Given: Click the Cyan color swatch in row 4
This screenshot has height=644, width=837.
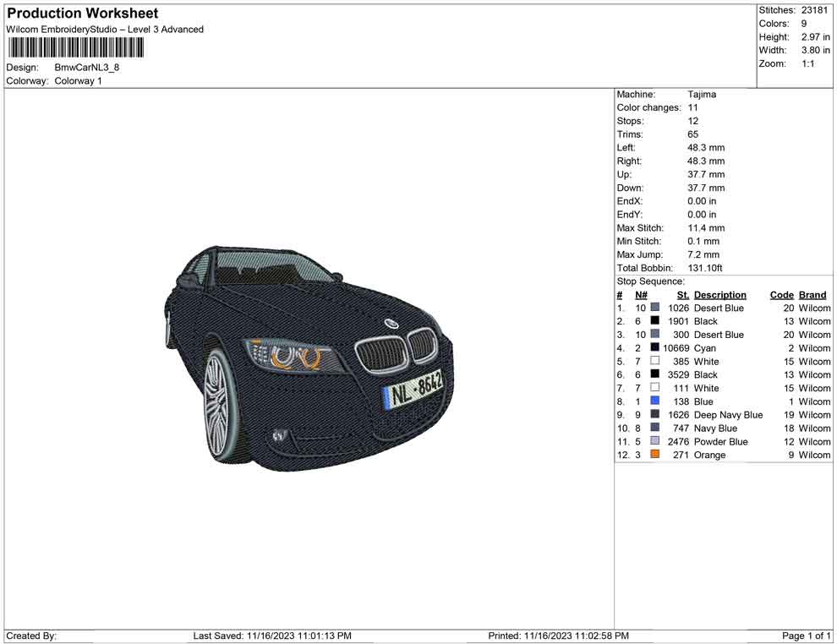Looking at the screenshot, I should click(x=654, y=347).
